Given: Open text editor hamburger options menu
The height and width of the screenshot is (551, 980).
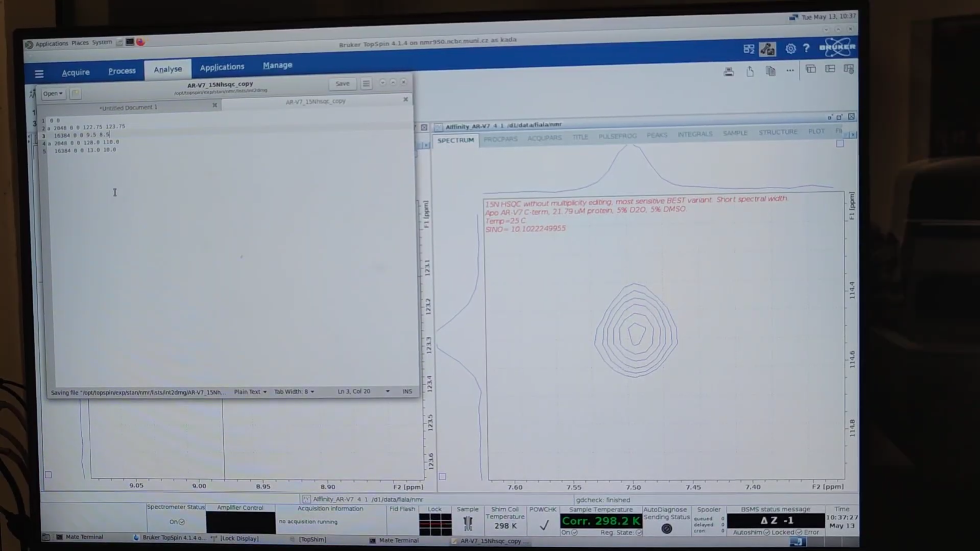Looking at the screenshot, I should (x=366, y=83).
